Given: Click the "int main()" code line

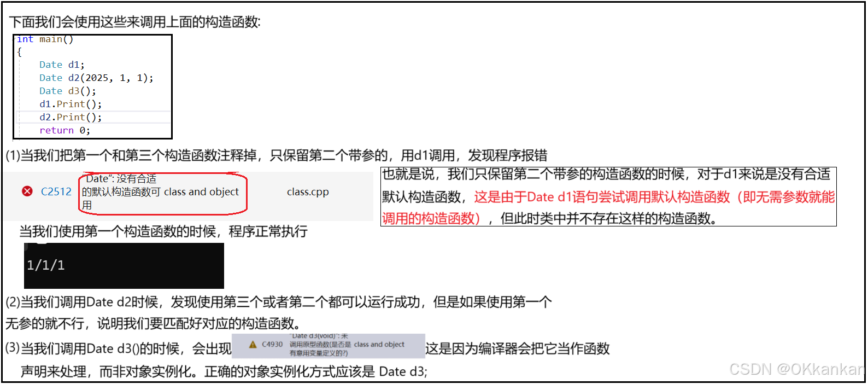Looking at the screenshot, I should point(45,39).
